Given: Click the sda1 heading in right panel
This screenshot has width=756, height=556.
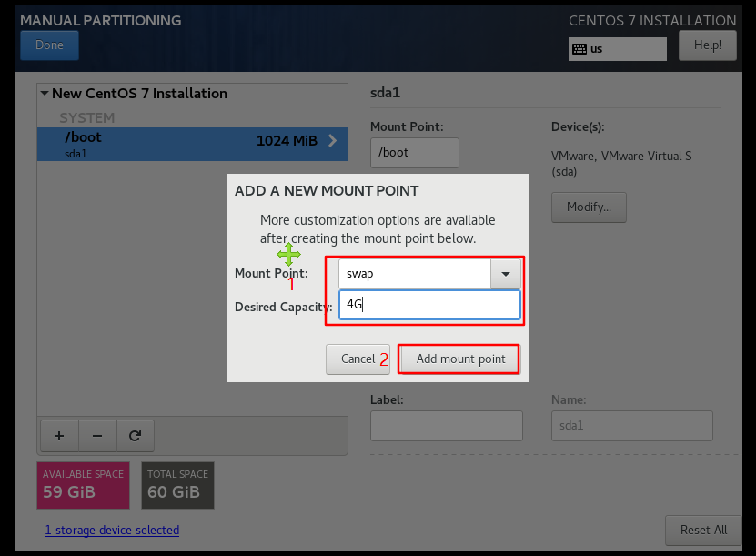Looking at the screenshot, I should click(385, 93).
